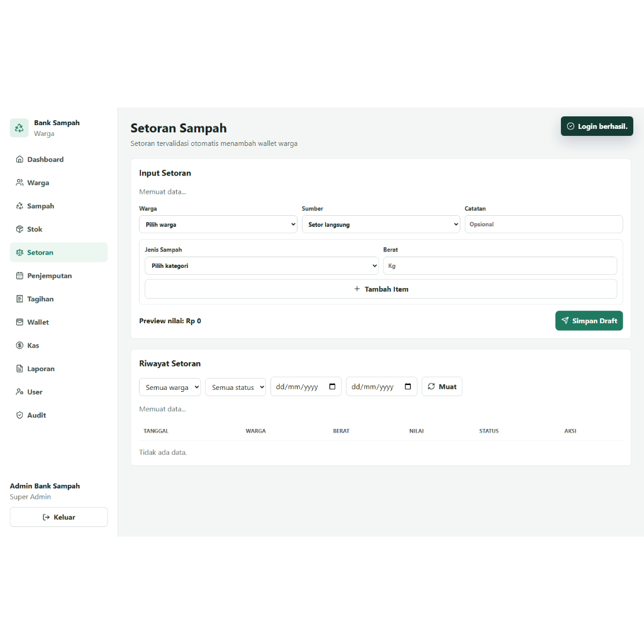This screenshot has width=644, height=644.
Task: Open the Warga menu item
Action: pos(58,182)
